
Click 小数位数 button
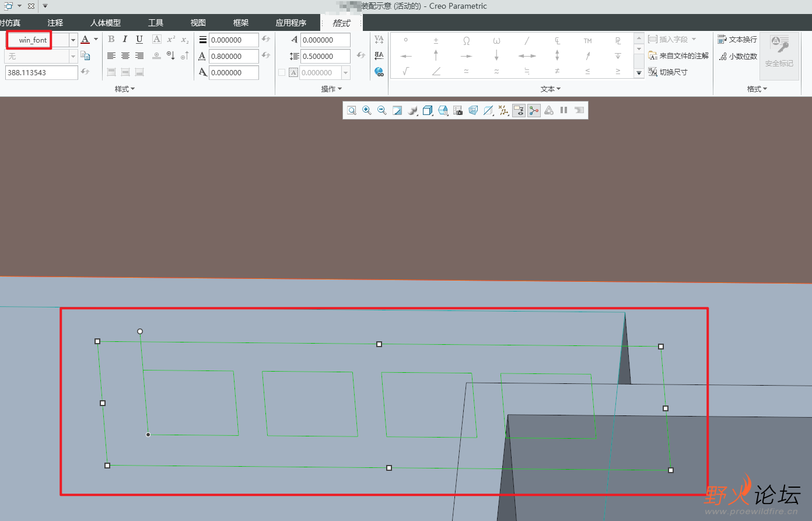coord(737,56)
